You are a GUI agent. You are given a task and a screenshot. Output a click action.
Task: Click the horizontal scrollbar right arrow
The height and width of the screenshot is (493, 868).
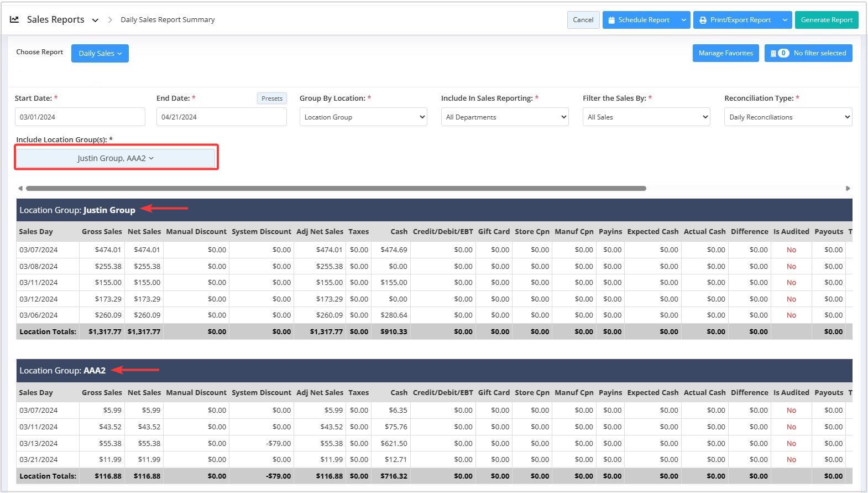pyautogui.click(x=848, y=189)
